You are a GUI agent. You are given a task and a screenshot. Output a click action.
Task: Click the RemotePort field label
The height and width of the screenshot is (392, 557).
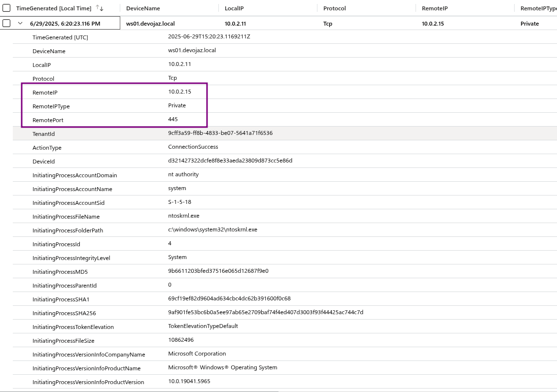[x=48, y=120]
